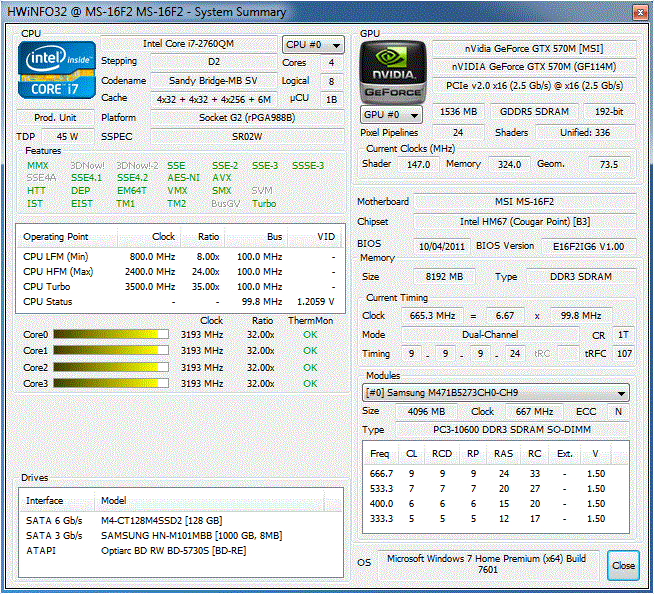
Task: Click the Freq column header
Action: 380,453
